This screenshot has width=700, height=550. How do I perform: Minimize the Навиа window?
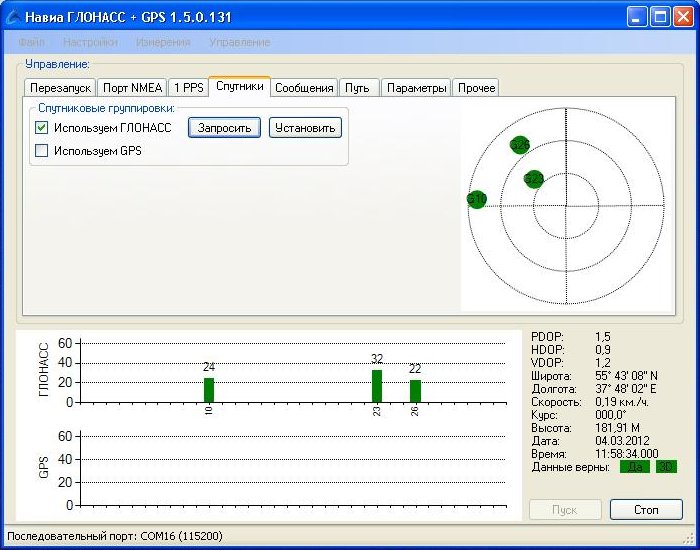click(x=637, y=17)
